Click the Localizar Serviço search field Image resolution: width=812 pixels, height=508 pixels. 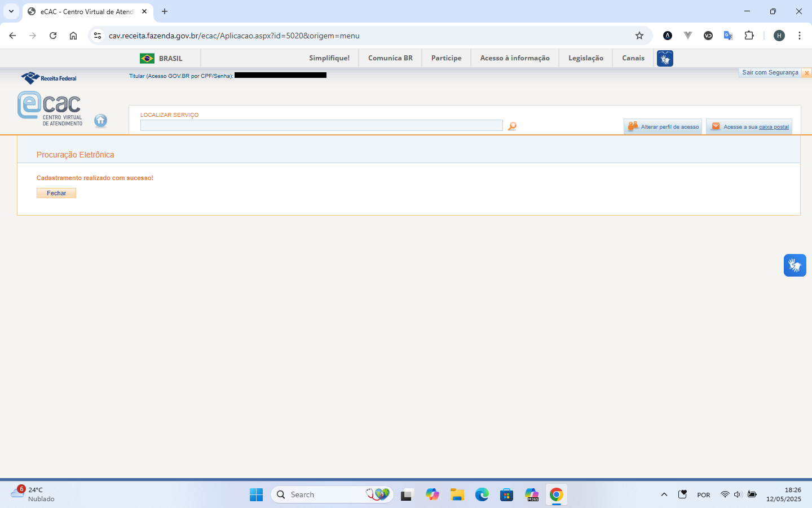pos(321,125)
